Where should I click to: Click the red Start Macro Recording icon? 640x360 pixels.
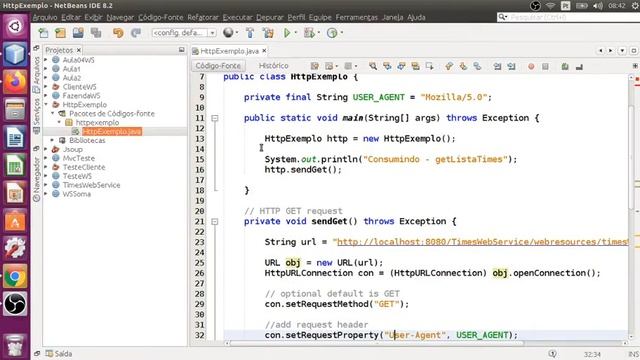tap(531, 66)
